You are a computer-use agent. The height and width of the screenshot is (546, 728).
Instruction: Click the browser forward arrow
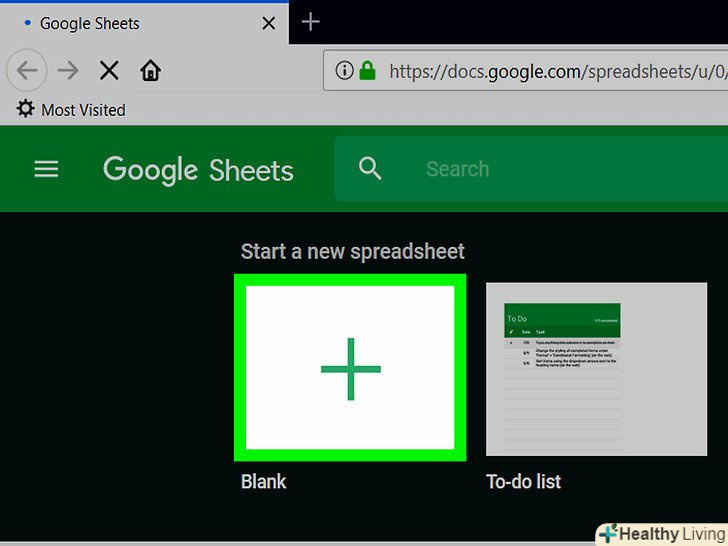pos(68,71)
